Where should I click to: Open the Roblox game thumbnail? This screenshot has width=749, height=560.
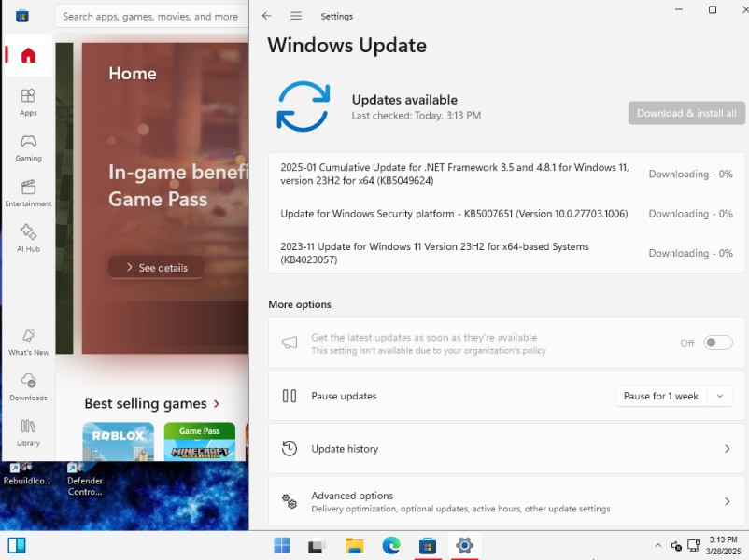(119, 441)
